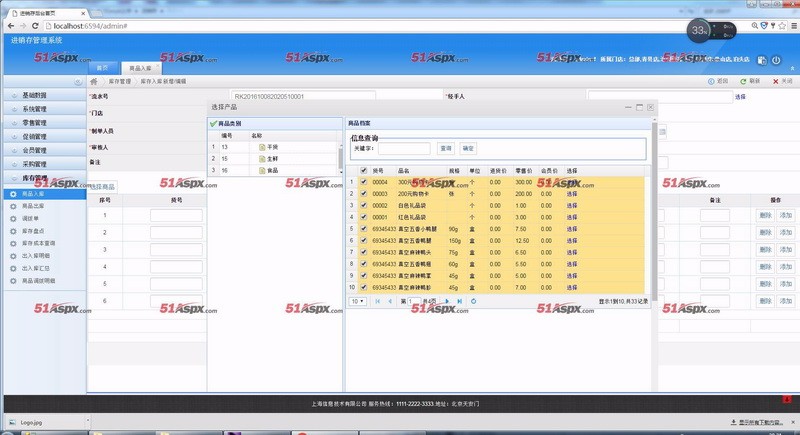The image size is (800, 435).
Task: Reload the browser page
Action: click(35, 25)
